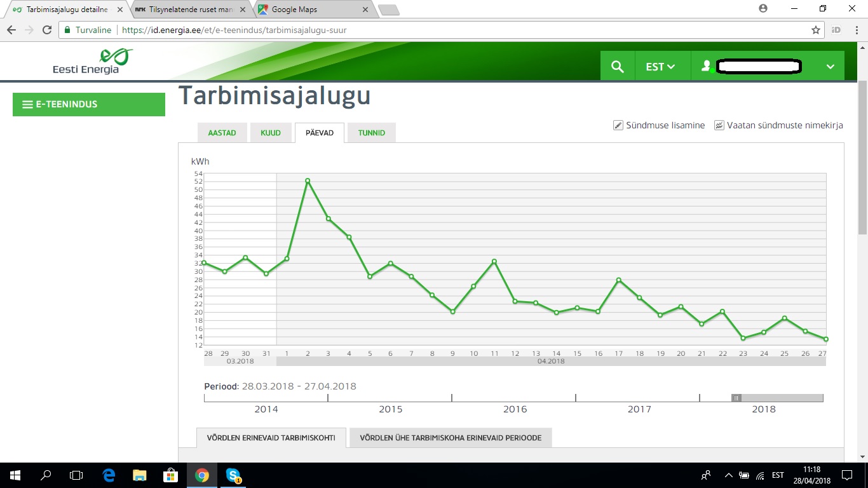Click the period range slider handle
Viewport: 868px width, 488px height.
736,398
